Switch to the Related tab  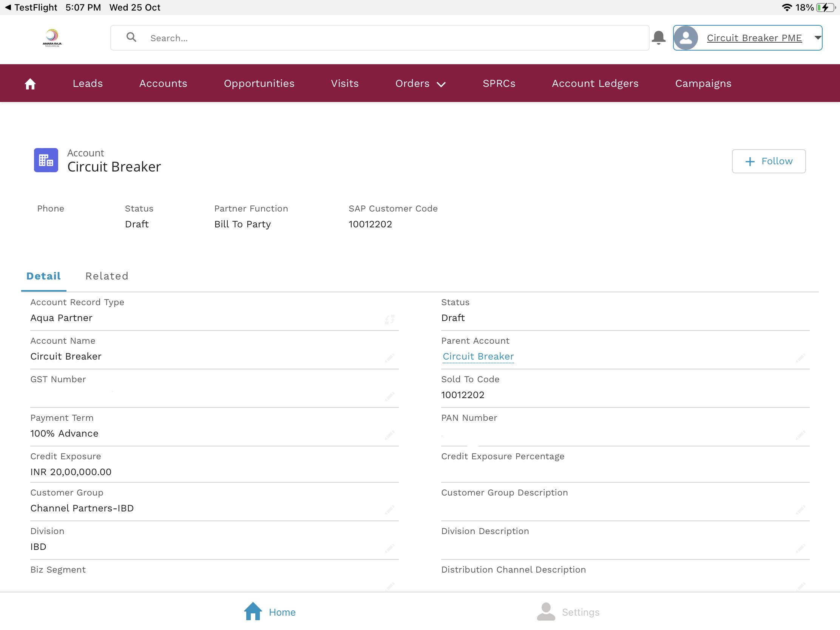coord(107,276)
